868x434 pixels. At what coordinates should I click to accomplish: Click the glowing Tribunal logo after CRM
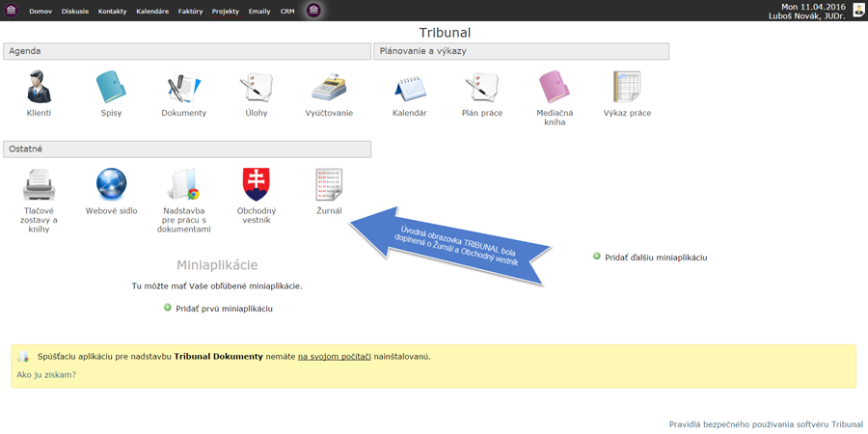313,11
